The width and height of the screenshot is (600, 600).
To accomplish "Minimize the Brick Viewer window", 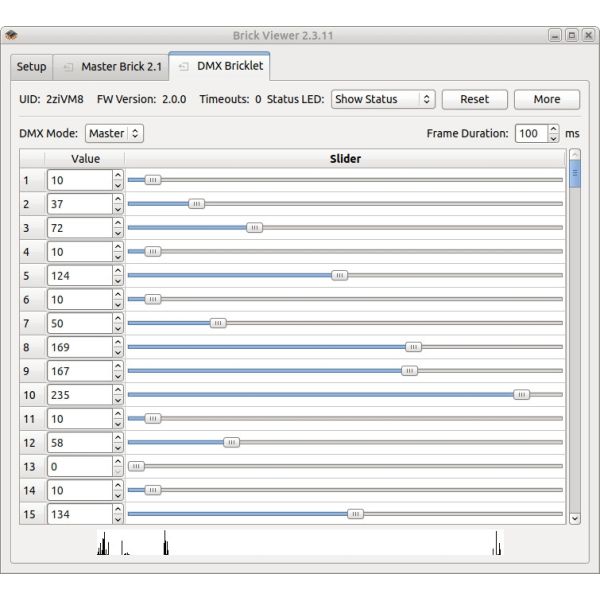I will point(555,36).
